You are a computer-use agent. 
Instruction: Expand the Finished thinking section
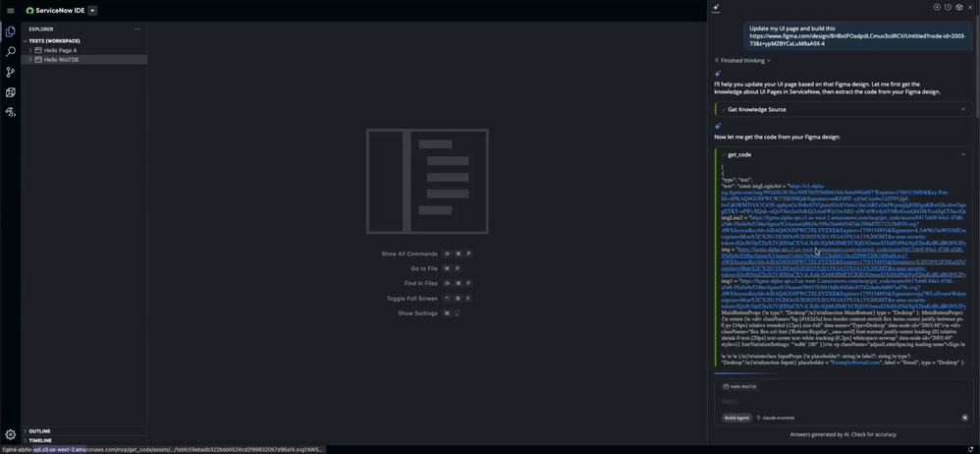(x=742, y=61)
